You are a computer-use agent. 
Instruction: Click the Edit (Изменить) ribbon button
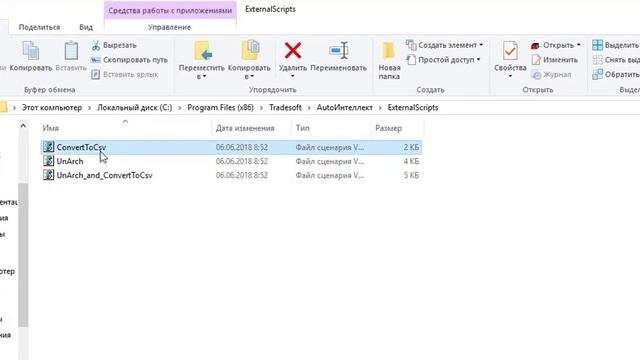[x=555, y=60]
